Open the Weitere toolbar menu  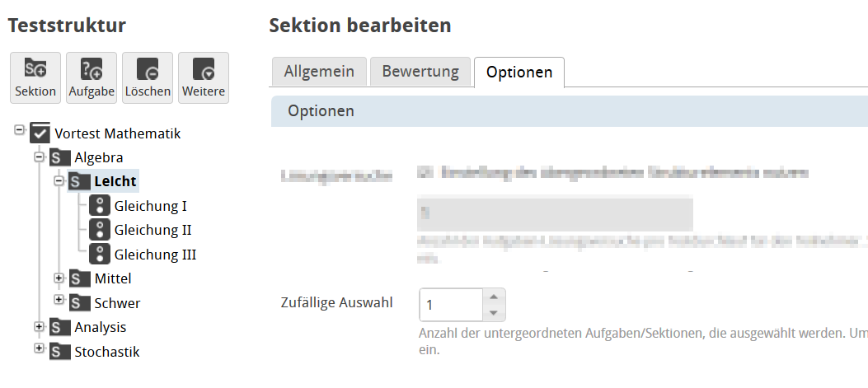[203, 70]
